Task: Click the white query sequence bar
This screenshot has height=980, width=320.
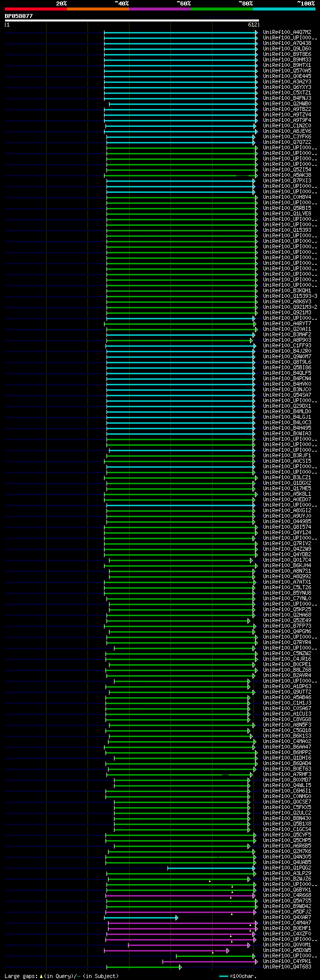Action: 131,20
